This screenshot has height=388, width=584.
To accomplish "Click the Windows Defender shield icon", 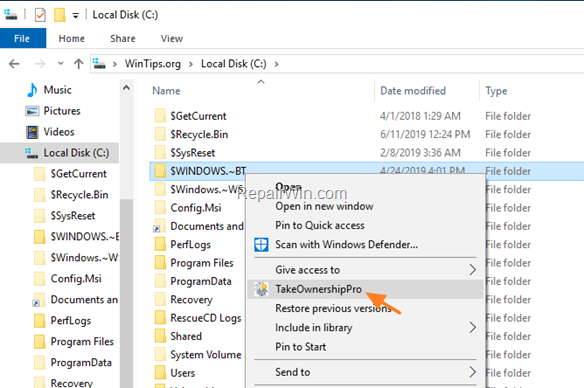I will click(261, 245).
